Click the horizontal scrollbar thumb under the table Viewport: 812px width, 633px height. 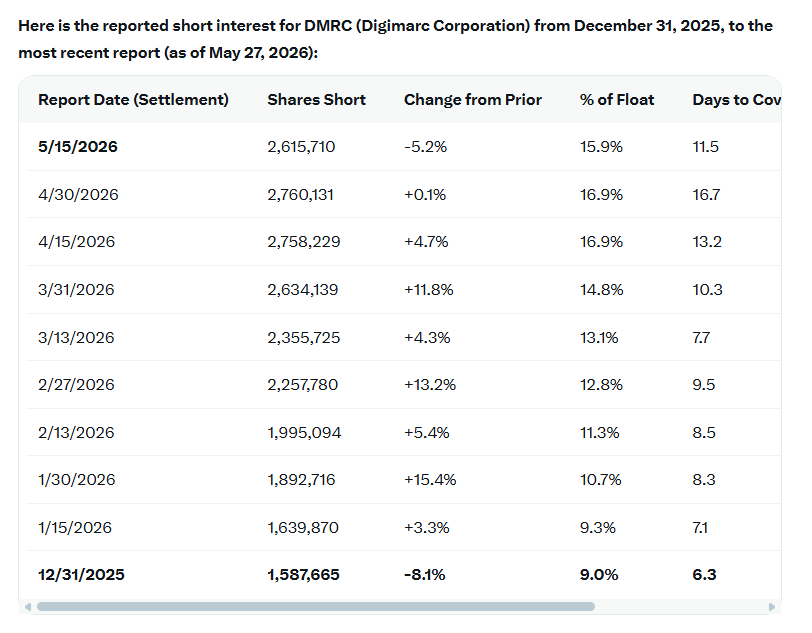click(316, 607)
